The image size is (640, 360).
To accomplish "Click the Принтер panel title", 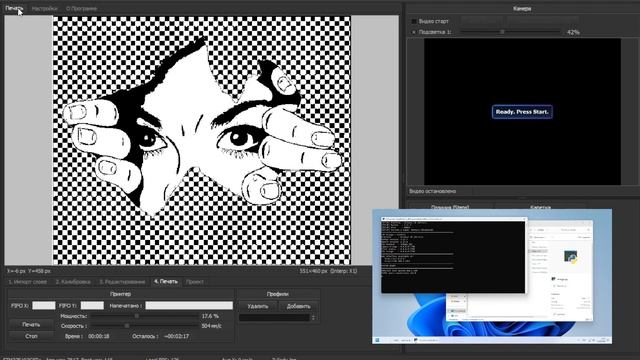I will coord(120,294).
